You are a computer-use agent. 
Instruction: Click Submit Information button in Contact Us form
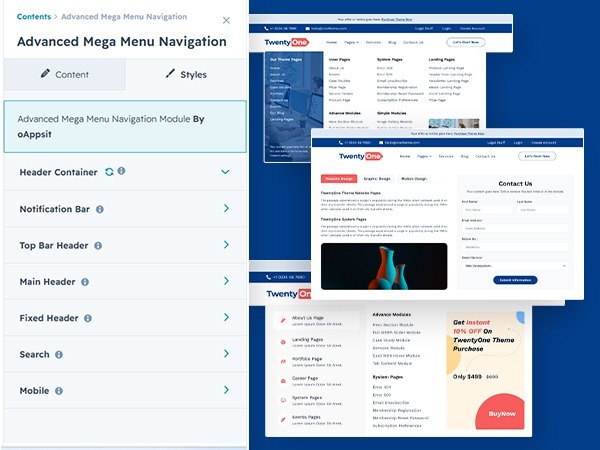pos(515,280)
